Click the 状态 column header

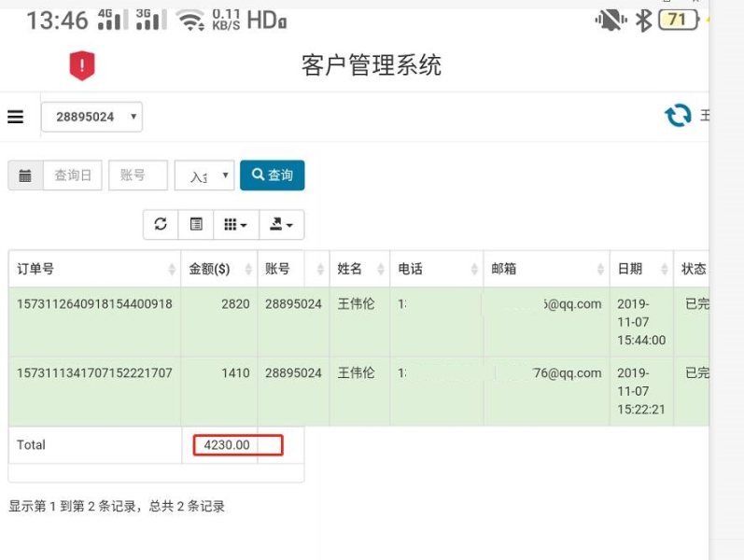[692, 269]
